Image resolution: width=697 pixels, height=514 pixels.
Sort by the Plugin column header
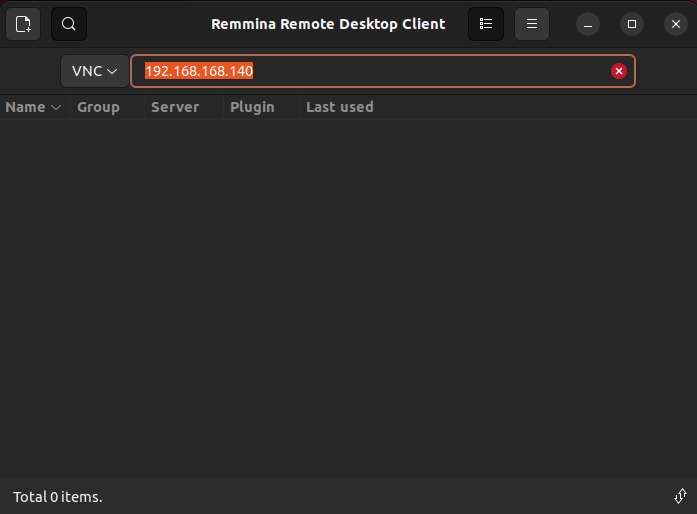(x=252, y=107)
